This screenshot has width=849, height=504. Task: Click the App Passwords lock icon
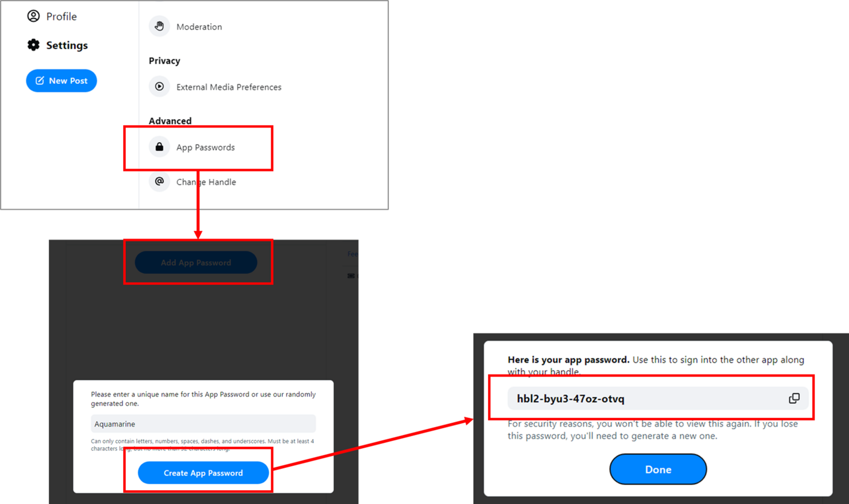click(159, 147)
